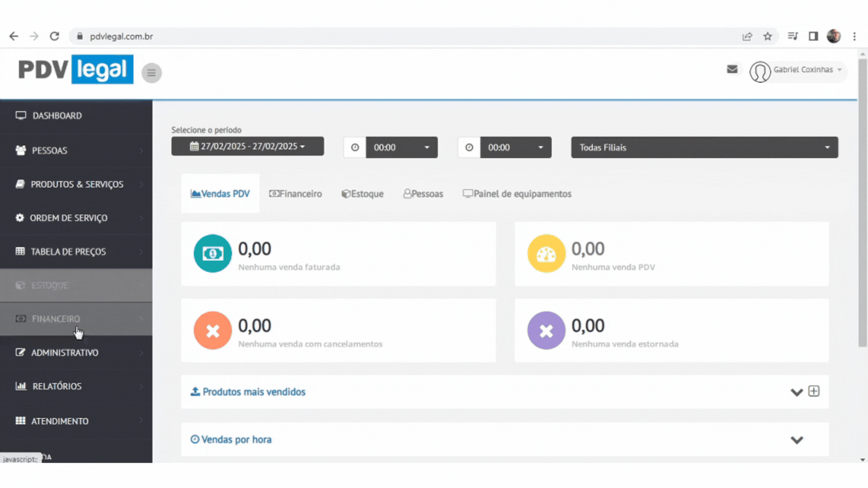This screenshot has height=488, width=868.
Task: Toggle the hamburger sidebar menu button
Action: click(x=151, y=73)
